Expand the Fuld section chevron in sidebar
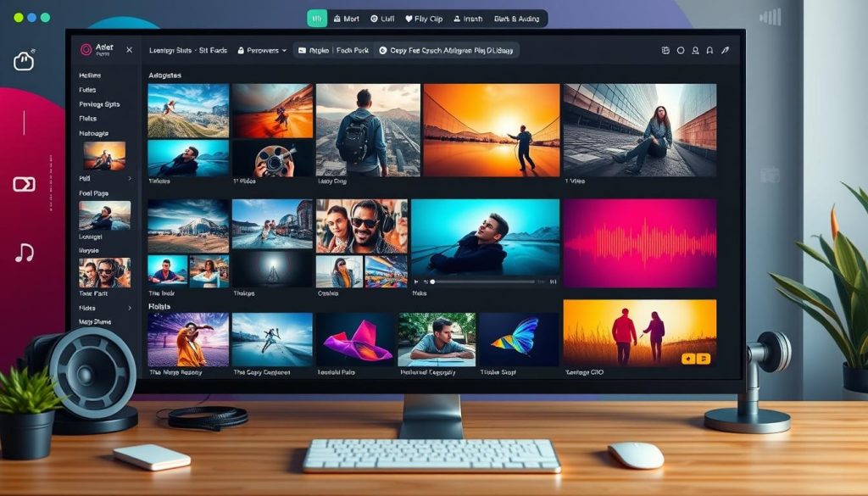This screenshot has width=868, height=496. click(130, 179)
